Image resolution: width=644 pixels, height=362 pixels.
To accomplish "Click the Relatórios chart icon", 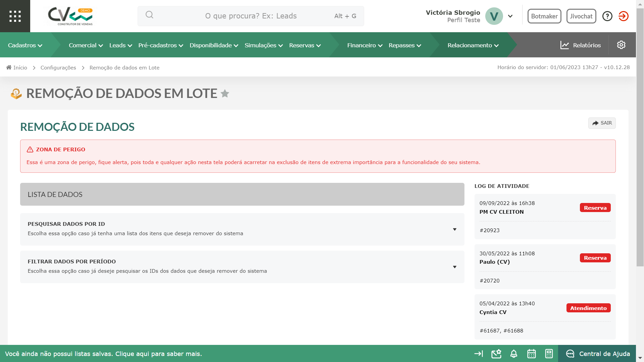I will (564, 45).
